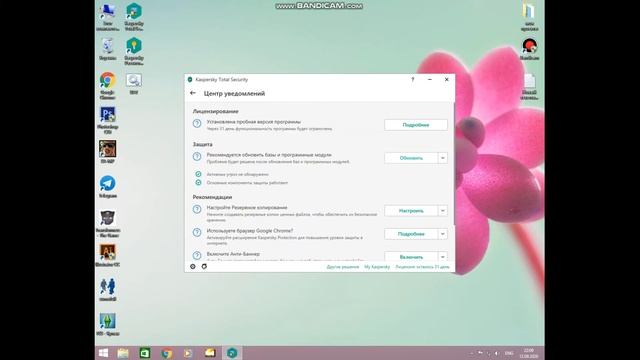Open File Explorer from the taskbar

coord(123,353)
